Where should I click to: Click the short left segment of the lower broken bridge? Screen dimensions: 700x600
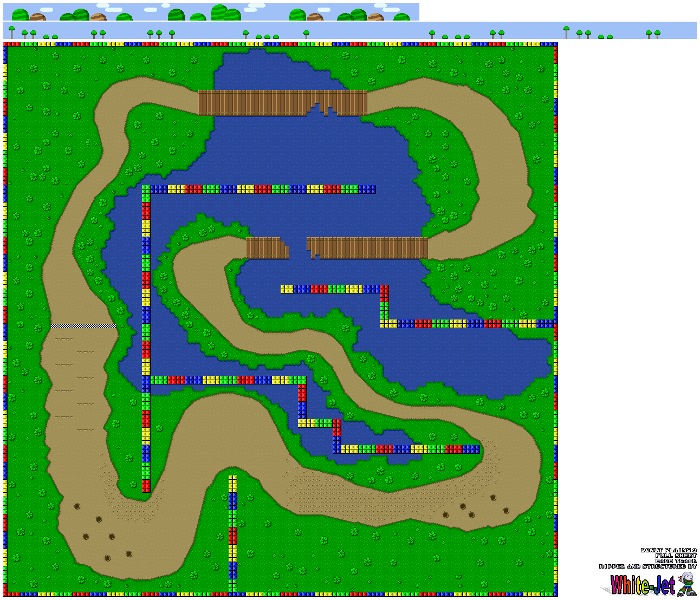268,248
